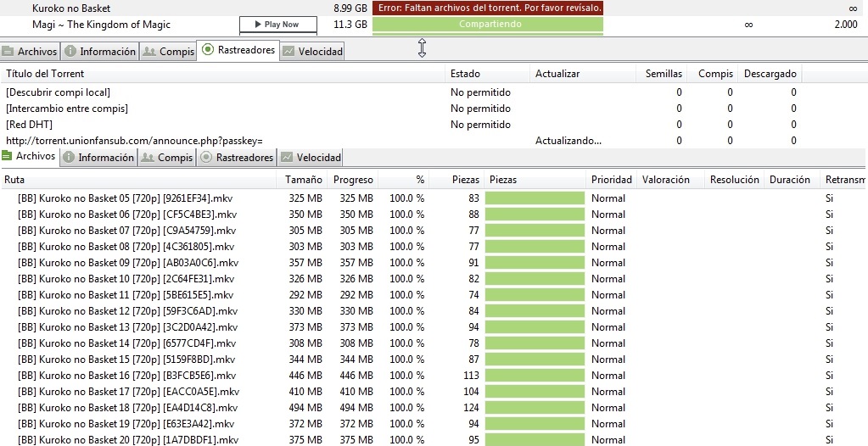The width and height of the screenshot is (868, 446).
Task: Switch to the lower Rastreadores tab
Action: pyautogui.click(x=237, y=157)
